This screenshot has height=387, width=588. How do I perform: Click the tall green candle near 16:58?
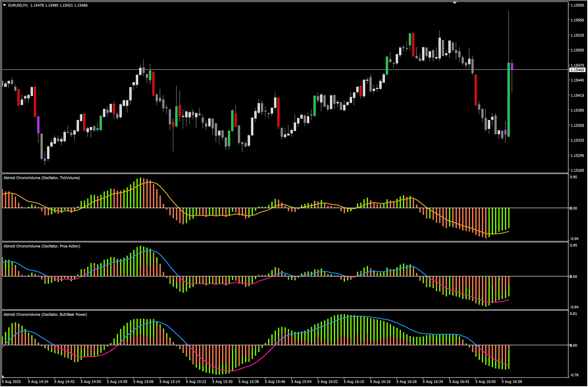pos(509,100)
